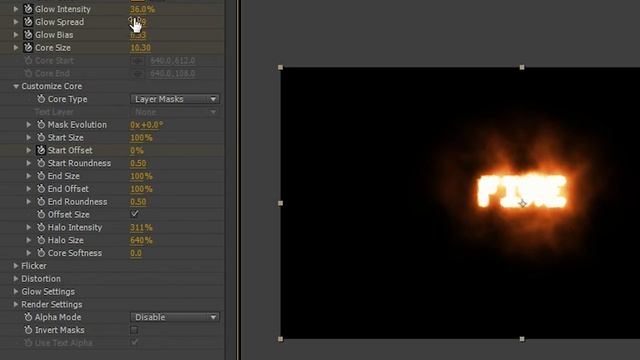Enable the Invert Masks checkbox
The image size is (640, 360).
(x=134, y=330)
